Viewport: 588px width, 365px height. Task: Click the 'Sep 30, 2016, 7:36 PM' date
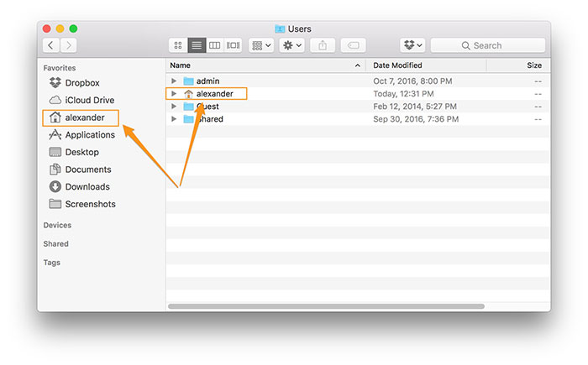click(416, 119)
